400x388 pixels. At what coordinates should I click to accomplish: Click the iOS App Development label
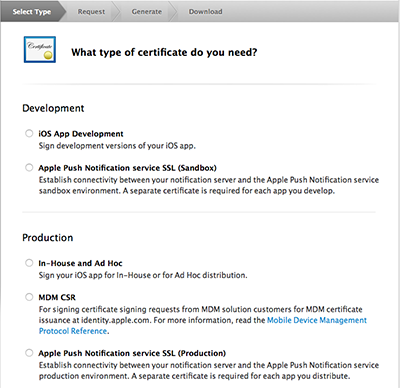(x=81, y=134)
